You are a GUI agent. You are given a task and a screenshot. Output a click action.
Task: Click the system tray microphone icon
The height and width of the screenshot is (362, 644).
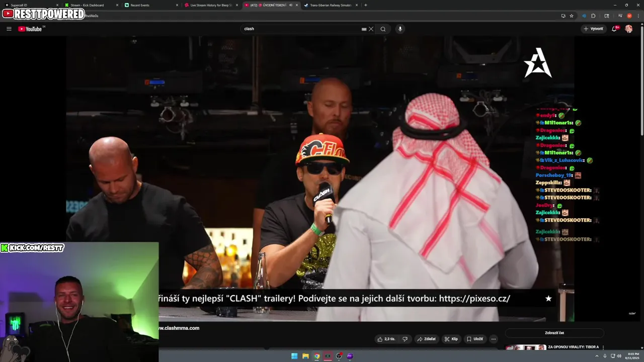point(605,356)
